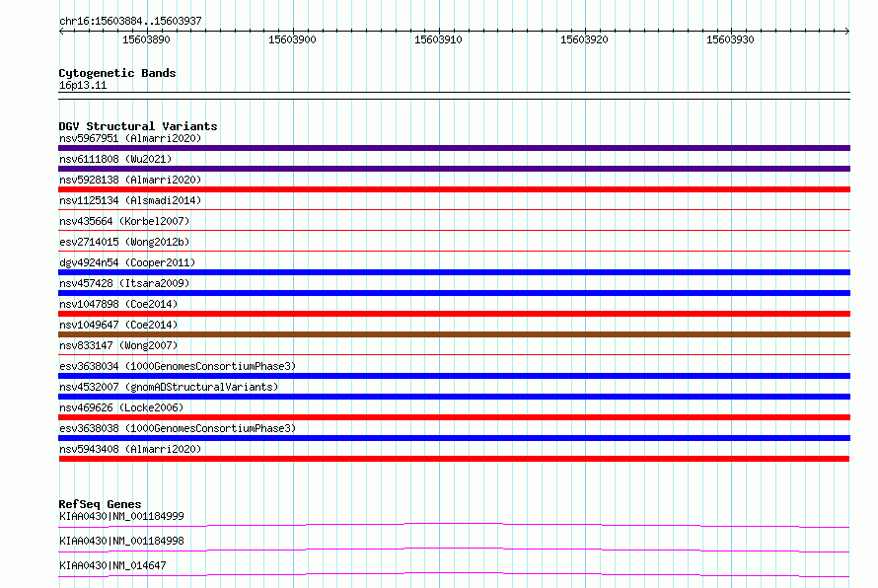Image resolution: width=878 pixels, height=588 pixels.
Task: Click the blue bar for esv3638038
Action: pyautogui.click(x=454, y=438)
